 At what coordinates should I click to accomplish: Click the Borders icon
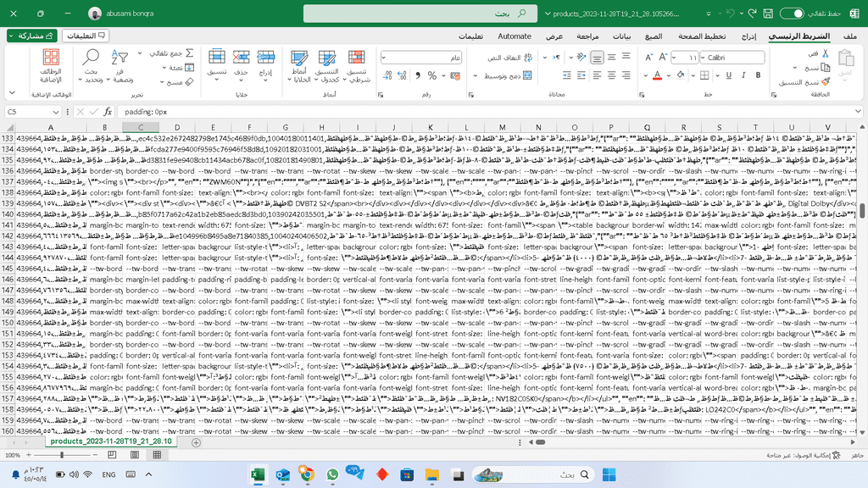point(704,75)
